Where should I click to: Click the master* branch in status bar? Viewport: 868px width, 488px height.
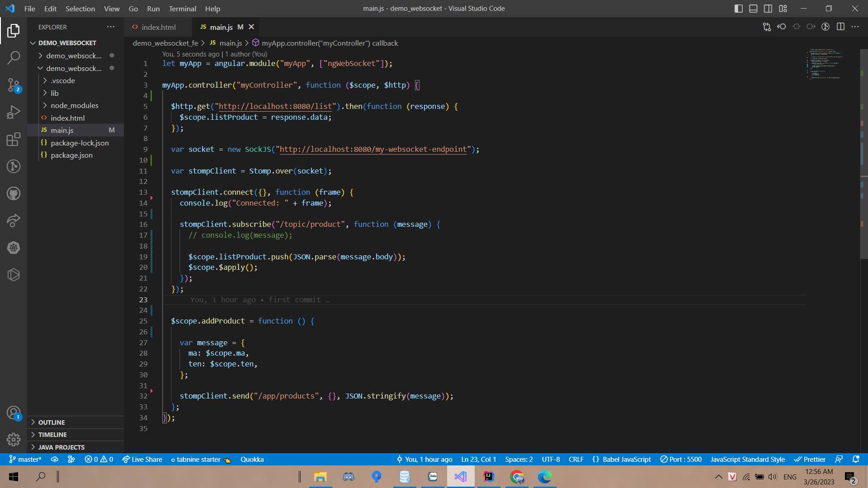point(25,459)
